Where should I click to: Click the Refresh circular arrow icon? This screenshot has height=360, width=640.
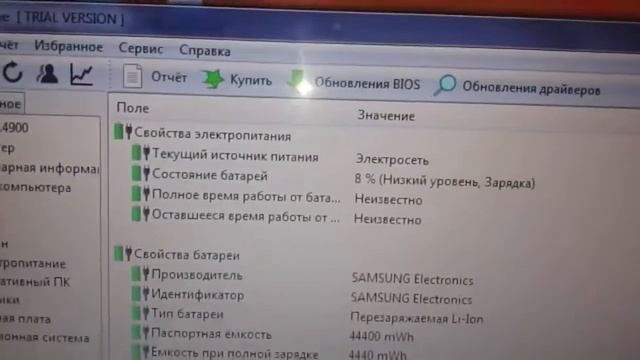(x=13, y=73)
